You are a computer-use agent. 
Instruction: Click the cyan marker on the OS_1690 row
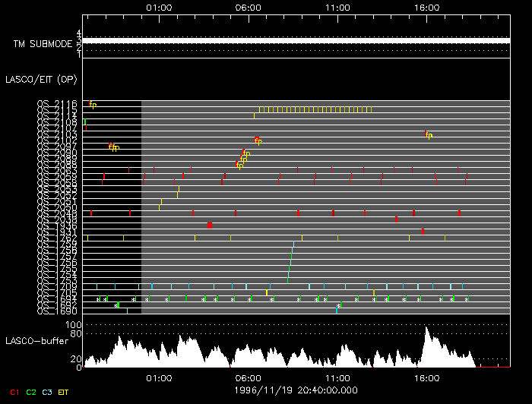337,310
